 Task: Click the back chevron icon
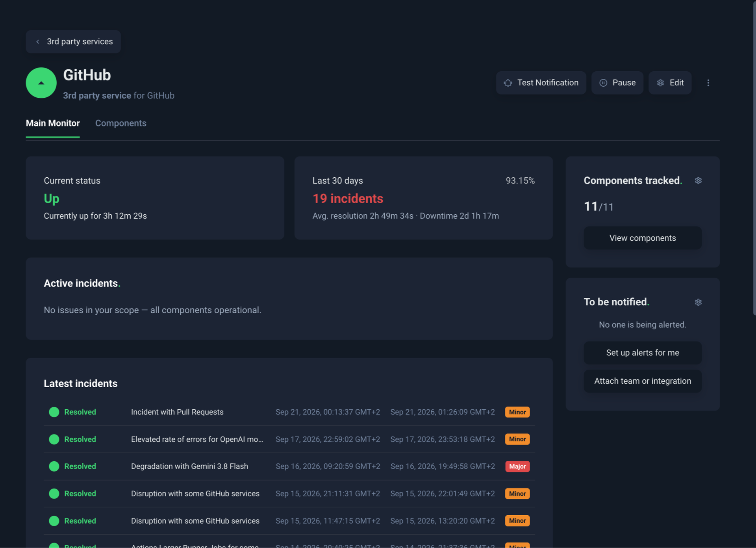pyautogui.click(x=38, y=42)
